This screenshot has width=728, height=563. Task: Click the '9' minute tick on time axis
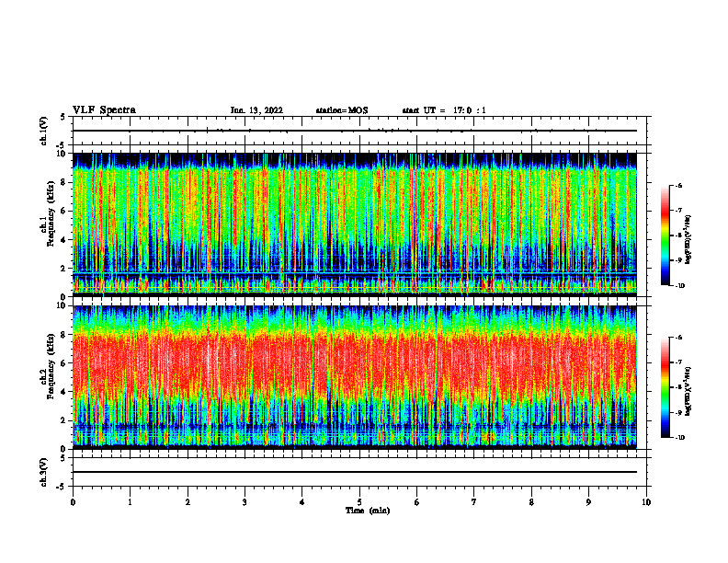click(588, 502)
